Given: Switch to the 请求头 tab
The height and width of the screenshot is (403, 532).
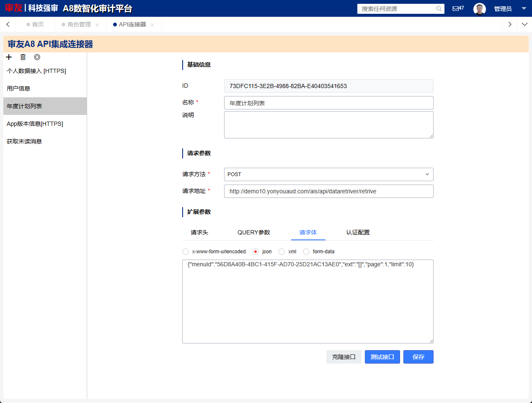Looking at the screenshot, I should [199, 232].
